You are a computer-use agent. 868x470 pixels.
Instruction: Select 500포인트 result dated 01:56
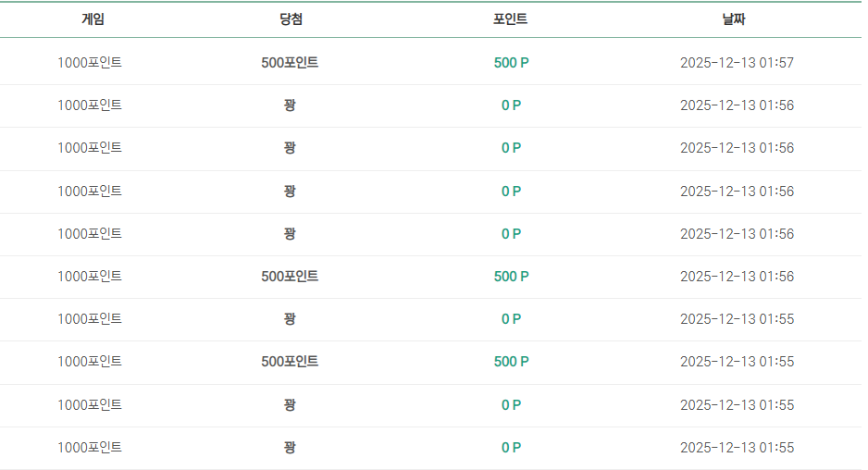290,277
